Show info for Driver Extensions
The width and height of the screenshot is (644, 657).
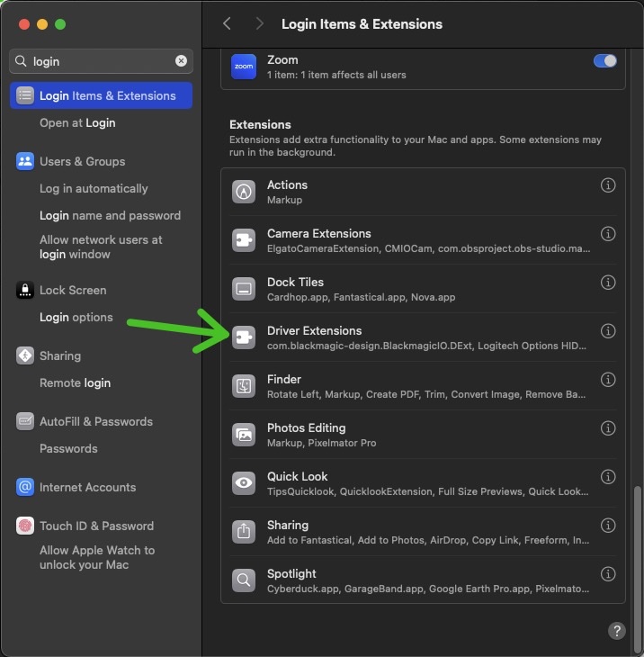607,330
